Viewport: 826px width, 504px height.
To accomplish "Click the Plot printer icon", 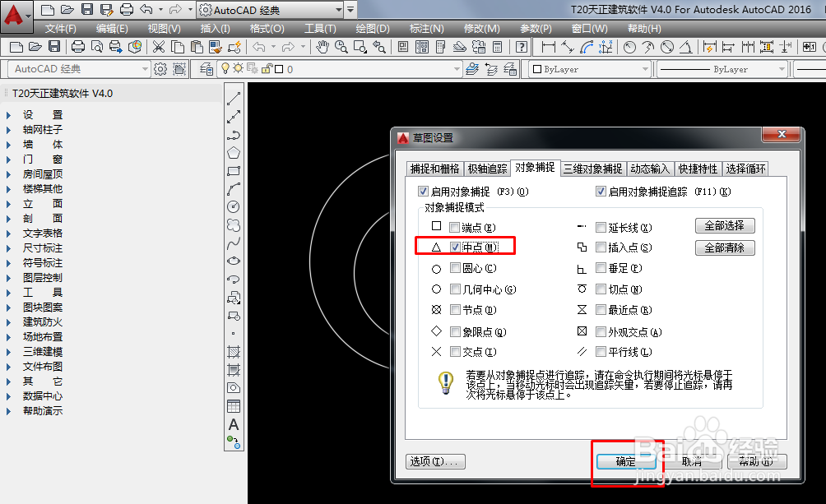I will pos(78,48).
